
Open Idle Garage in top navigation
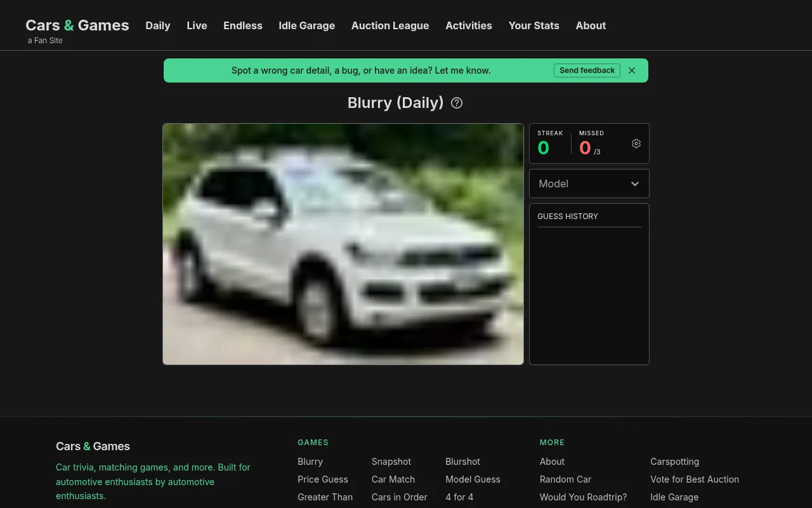(x=307, y=25)
